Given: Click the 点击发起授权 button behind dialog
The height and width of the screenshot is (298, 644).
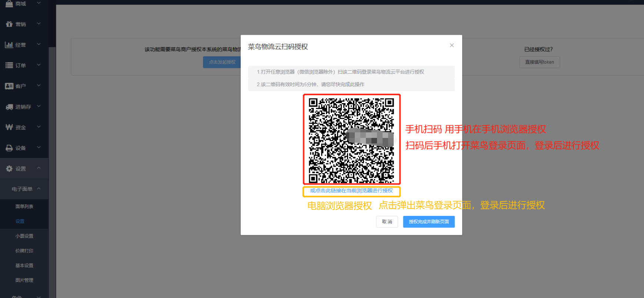Looking at the screenshot, I should pos(222,62).
